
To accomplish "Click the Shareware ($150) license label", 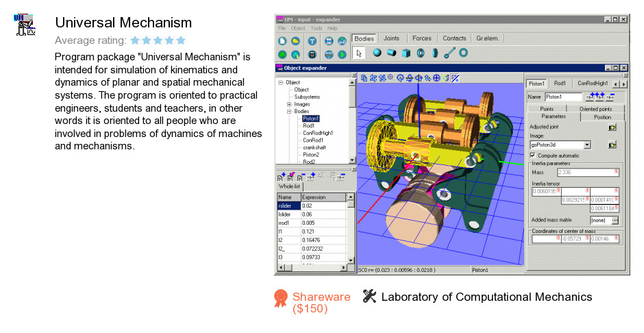I will coord(321,303).
